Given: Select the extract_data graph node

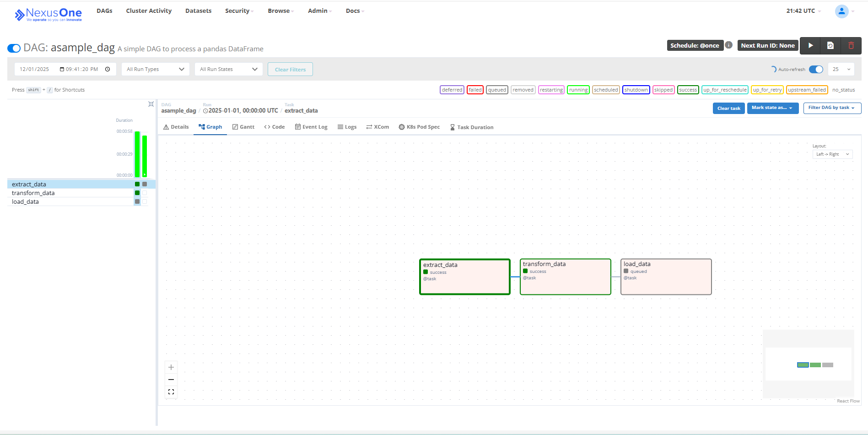Looking at the screenshot, I should tap(465, 277).
